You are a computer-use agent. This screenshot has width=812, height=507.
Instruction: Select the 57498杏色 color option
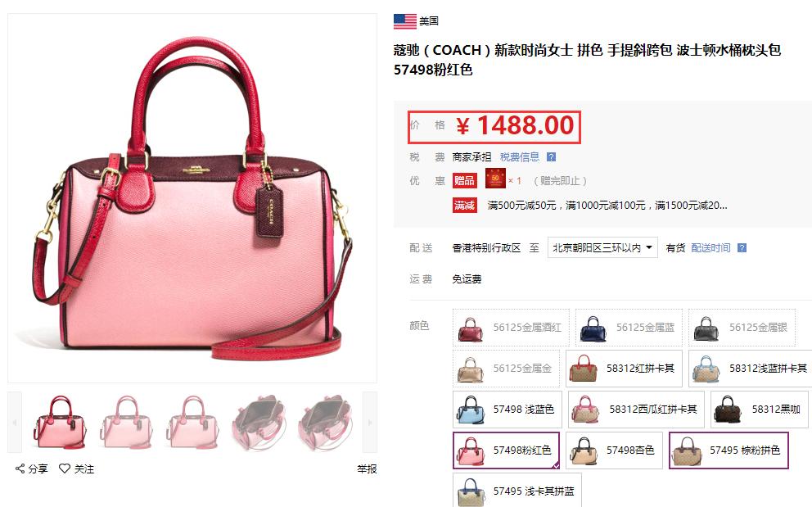(614, 450)
